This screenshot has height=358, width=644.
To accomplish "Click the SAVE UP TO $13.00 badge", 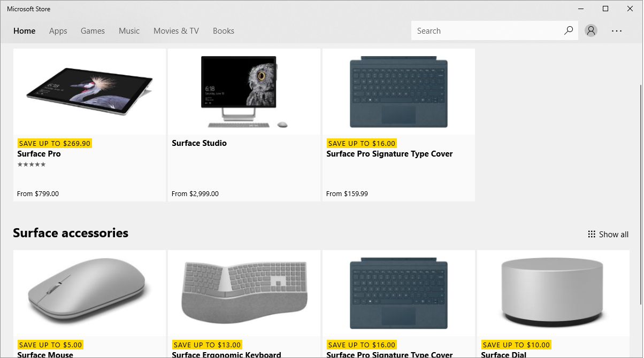I will pyautogui.click(x=207, y=345).
